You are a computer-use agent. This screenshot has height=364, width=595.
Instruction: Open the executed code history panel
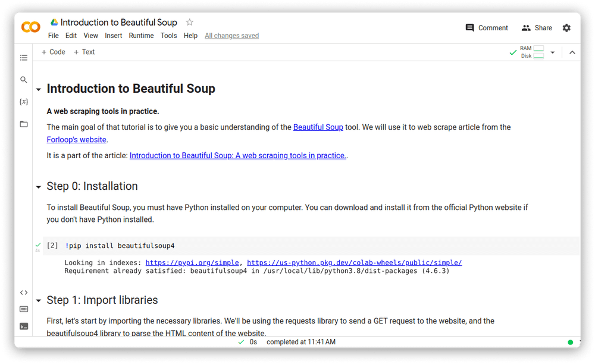[24, 309]
